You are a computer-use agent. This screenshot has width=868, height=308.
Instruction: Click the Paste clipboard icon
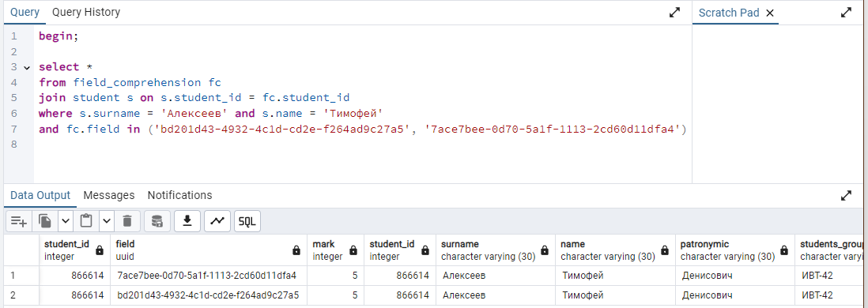(86, 221)
